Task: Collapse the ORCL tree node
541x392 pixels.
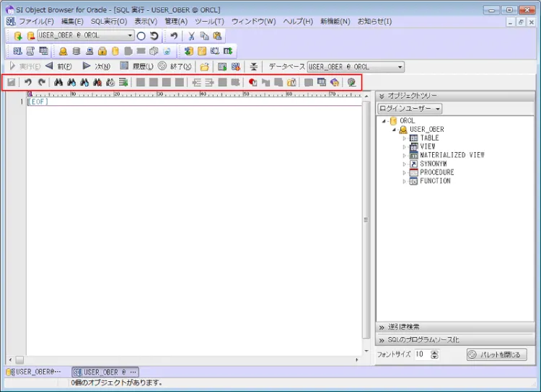Action: pyautogui.click(x=384, y=121)
